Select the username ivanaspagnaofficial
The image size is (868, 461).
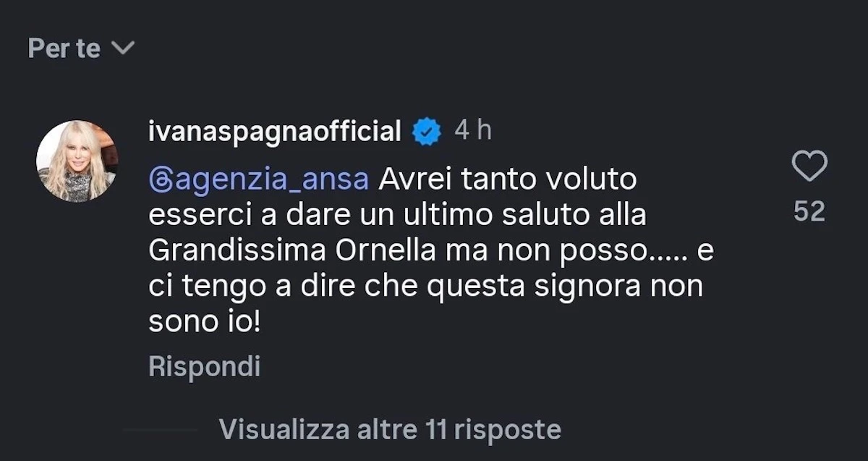pos(276,131)
